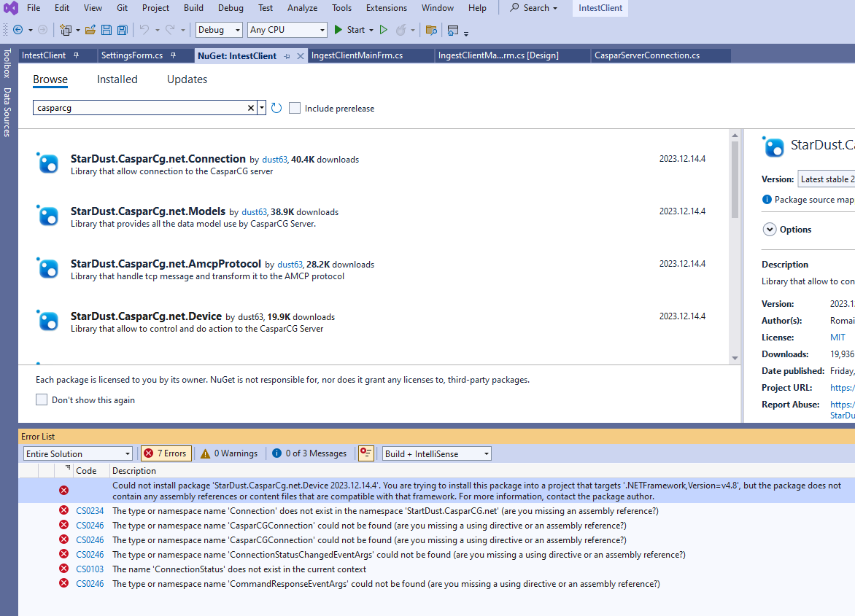This screenshot has height=616, width=855.
Task: Open the CS0234 error code link
Action: tap(90, 511)
